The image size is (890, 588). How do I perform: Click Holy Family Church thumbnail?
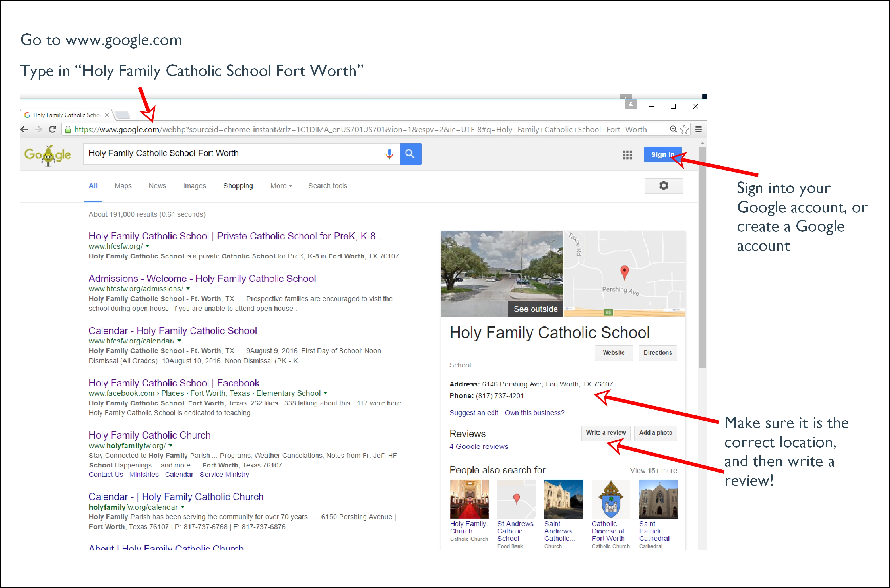tap(469, 500)
